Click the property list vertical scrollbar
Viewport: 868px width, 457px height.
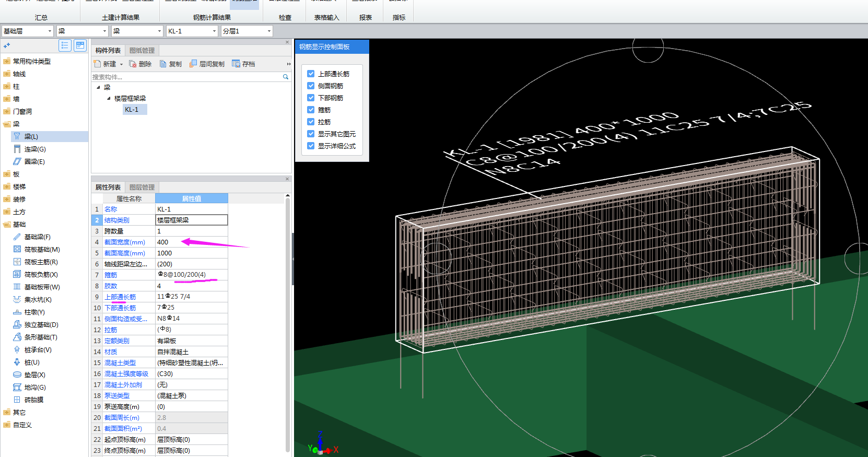pos(288,324)
